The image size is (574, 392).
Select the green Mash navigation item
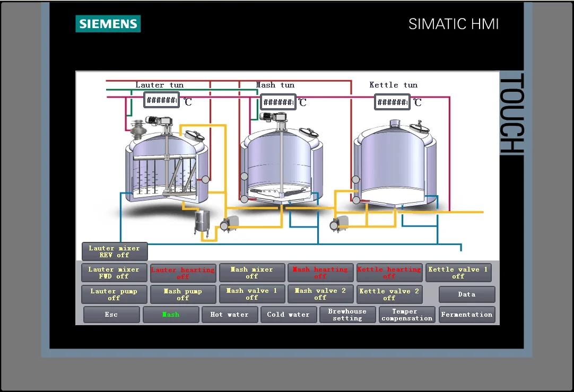coord(171,315)
